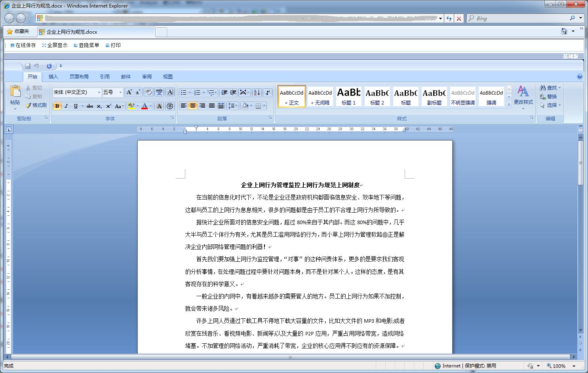Image resolution: width=588 pixels, height=373 pixels.
Task: Click the subscript X₂ icon
Action: 99,106
